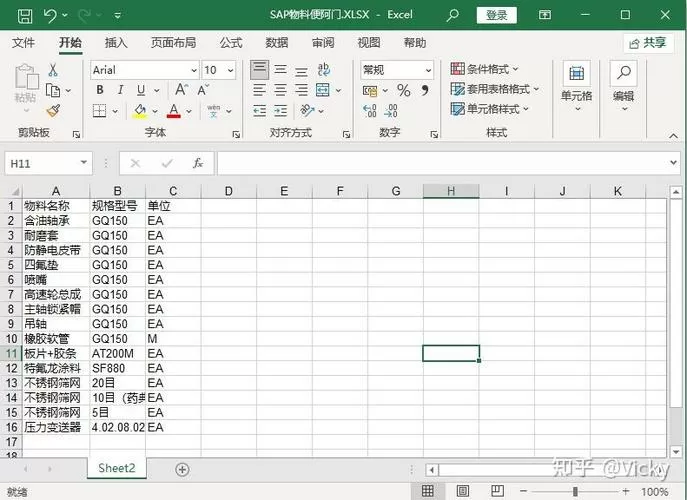This screenshot has height=500, width=687.
Task: Open font color dropdown arrow
Action: [x=189, y=111]
